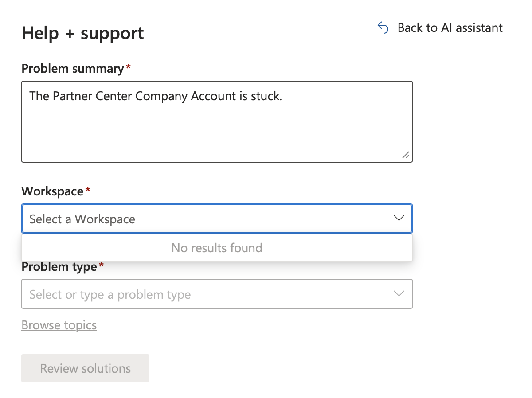Click the Problem type field label
This screenshot has width=532, height=398.
pos(59,267)
